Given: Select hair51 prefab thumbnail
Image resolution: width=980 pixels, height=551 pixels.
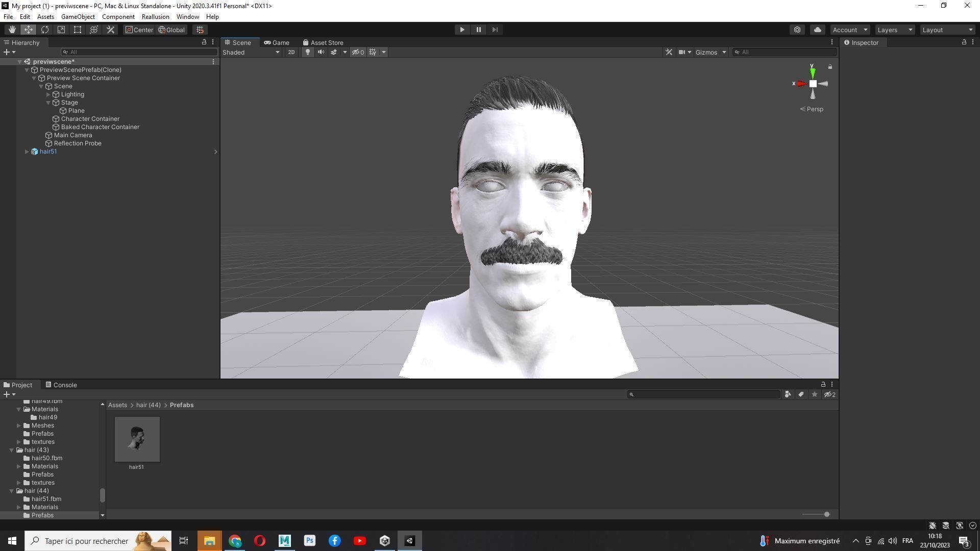Looking at the screenshot, I should 137,439.
